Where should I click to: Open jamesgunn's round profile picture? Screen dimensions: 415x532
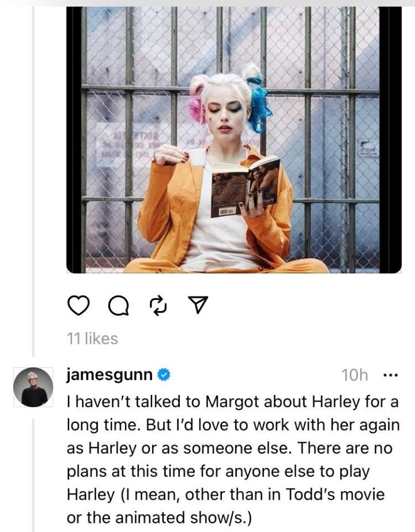[33, 387]
